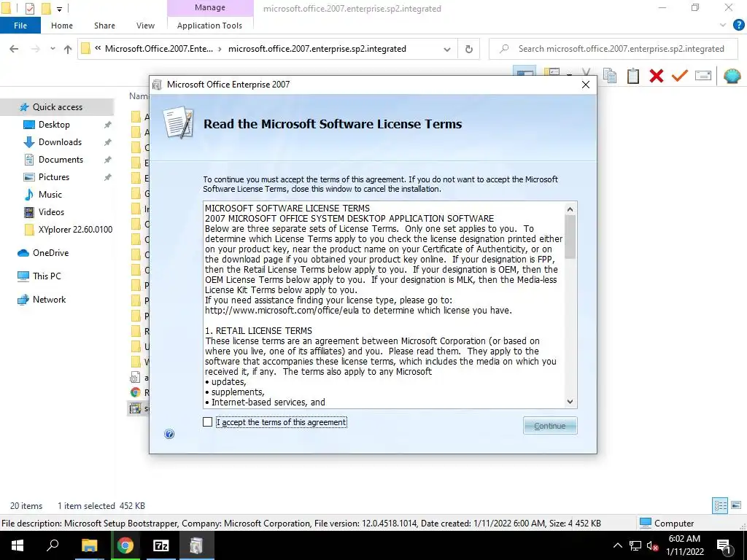
Task: Unpin Downloads using its pin icon
Action: coord(108,142)
